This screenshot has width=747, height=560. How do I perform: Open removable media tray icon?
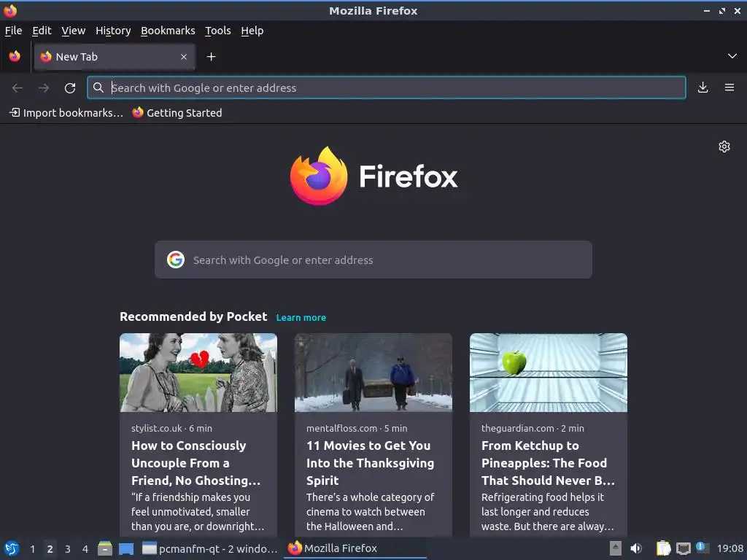tap(616, 548)
